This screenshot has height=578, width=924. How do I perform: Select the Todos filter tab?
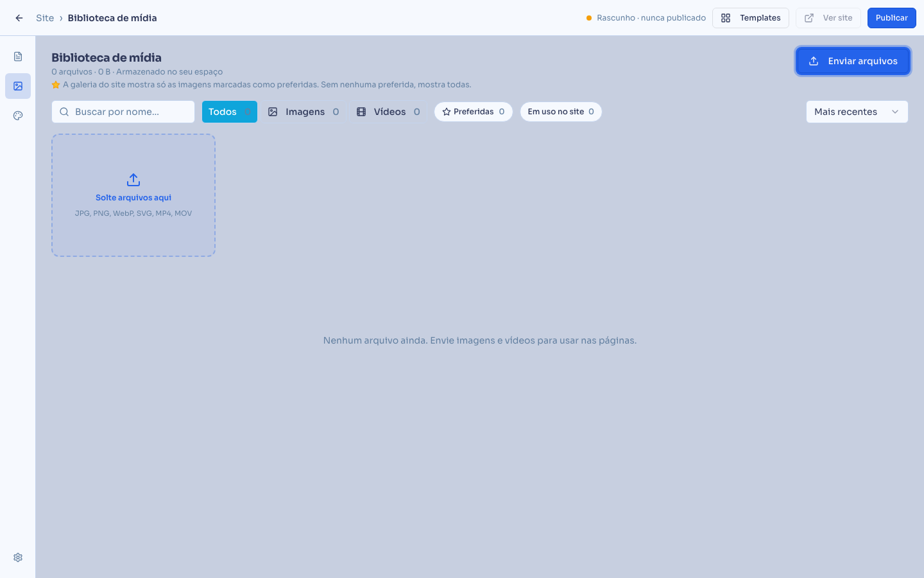pyautogui.click(x=230, y=112)
